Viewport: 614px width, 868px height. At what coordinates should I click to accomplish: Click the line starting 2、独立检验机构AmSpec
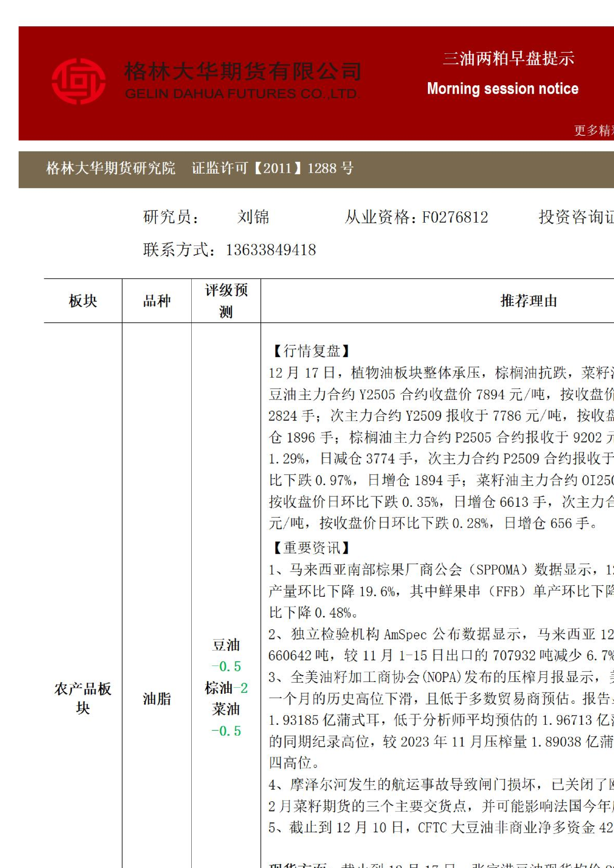(441, 634)
